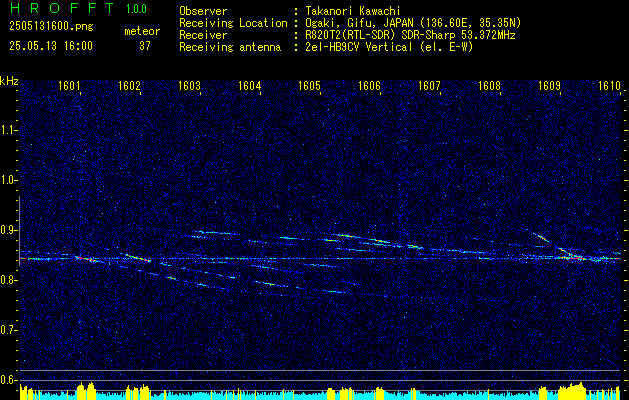
Task: Click the 1607 time marker
Action: pyautogui.click(x=429, y=86)
